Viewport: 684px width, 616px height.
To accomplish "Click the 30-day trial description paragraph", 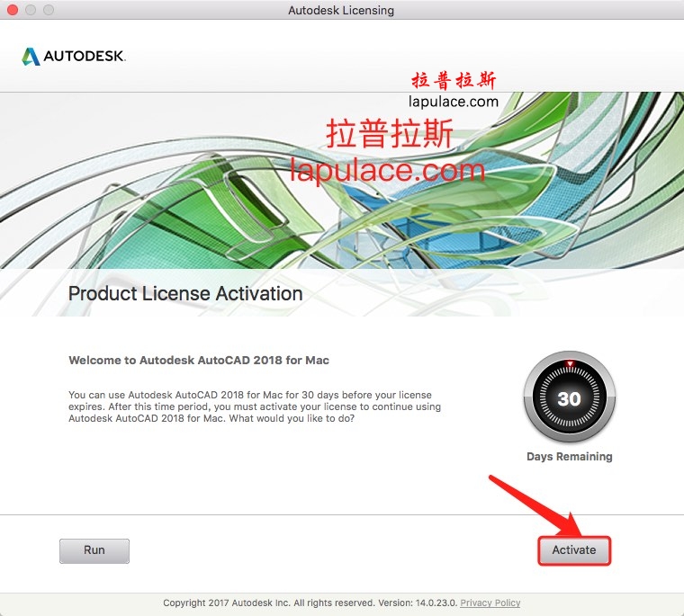I will point(255,406).
